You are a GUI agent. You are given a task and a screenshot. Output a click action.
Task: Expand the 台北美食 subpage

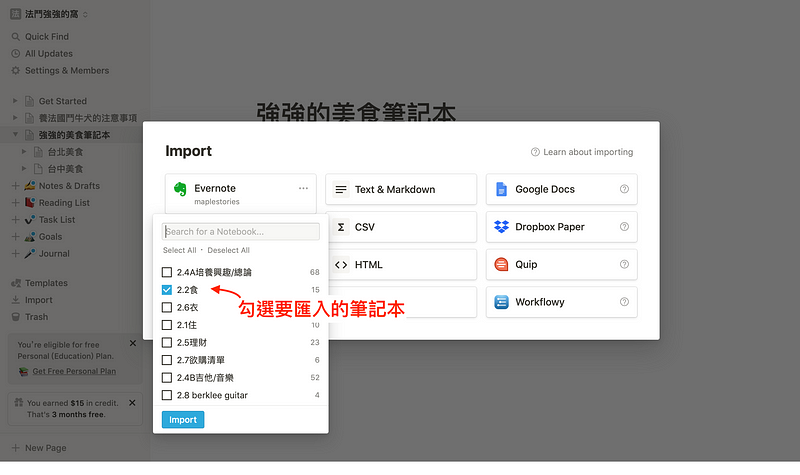[x=24, y=152]
